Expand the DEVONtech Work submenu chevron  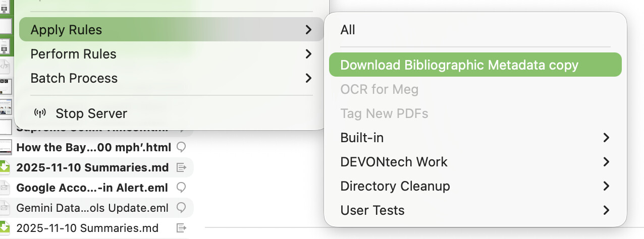606,162
